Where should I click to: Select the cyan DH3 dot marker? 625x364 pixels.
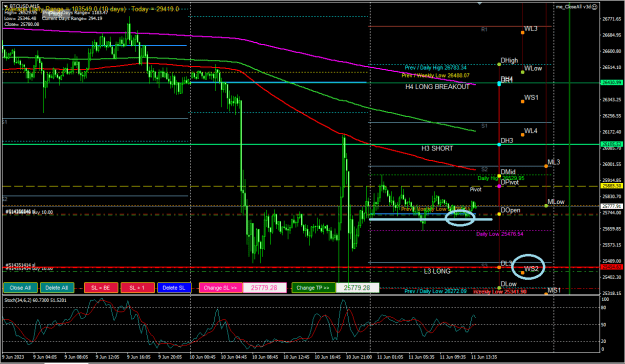point(499,144)
